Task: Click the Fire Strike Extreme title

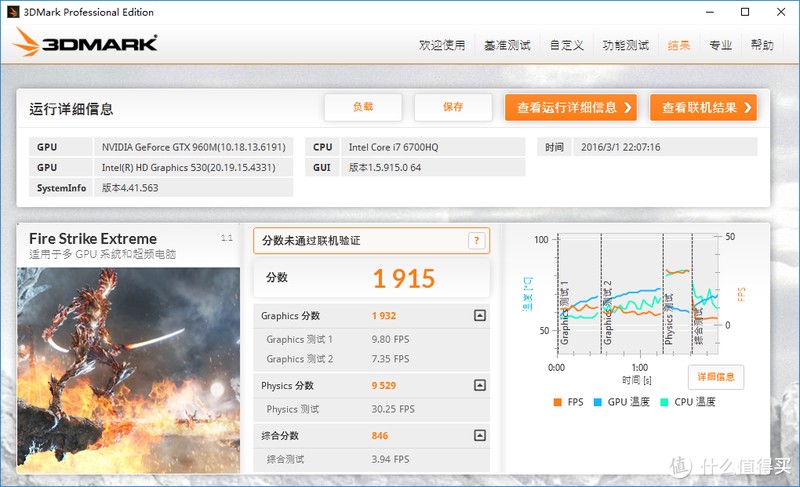Action: tap(93, 239)
